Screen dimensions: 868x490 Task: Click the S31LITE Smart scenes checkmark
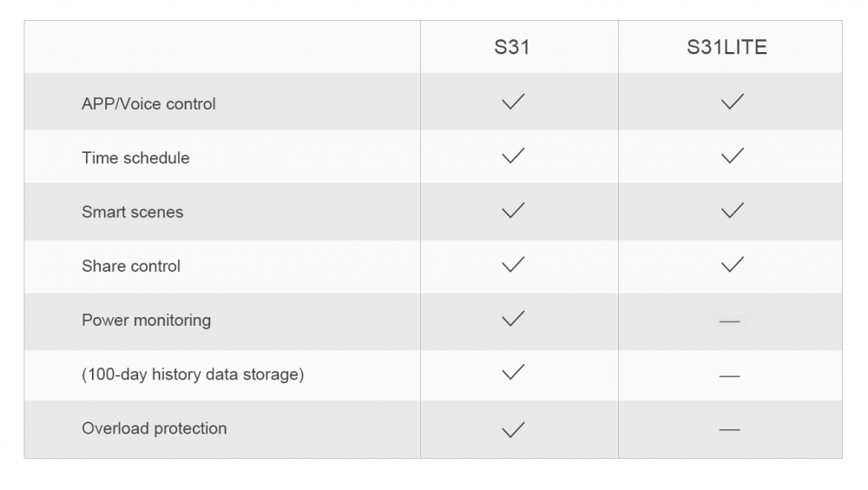[x=733, y=210]
